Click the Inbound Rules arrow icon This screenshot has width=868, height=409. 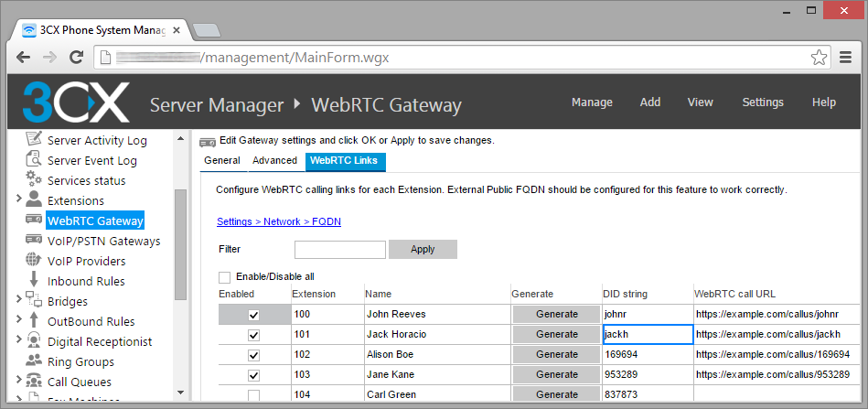click(x=34, y=280)
